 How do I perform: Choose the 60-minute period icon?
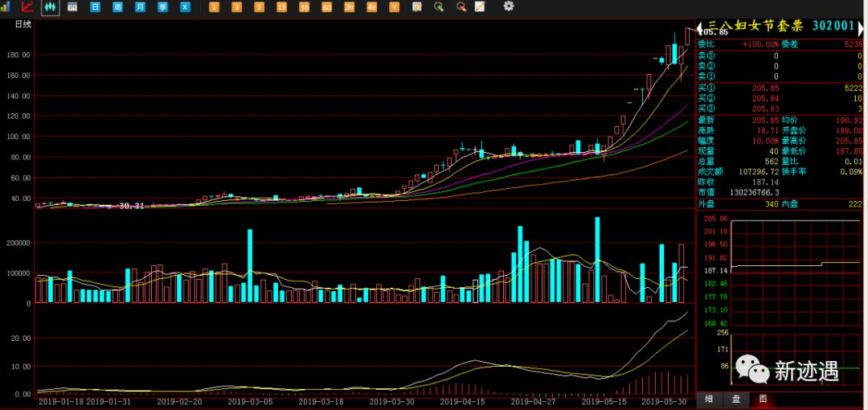click(326, 6)
